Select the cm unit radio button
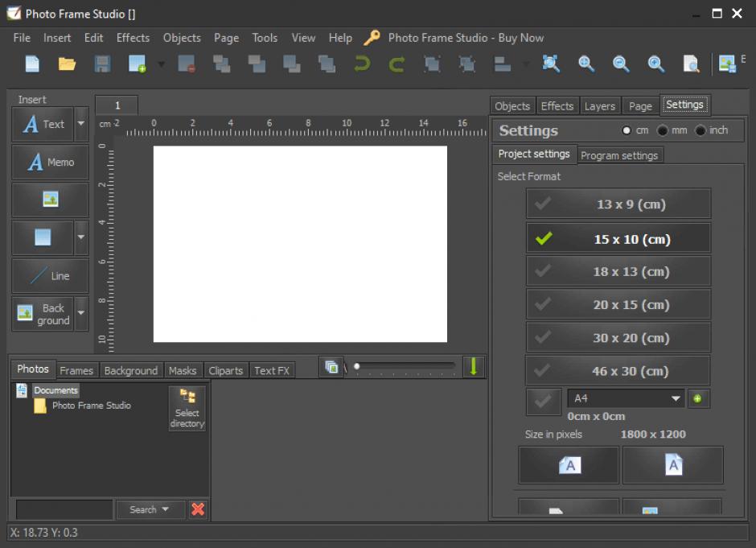Screen dimensions: 756x548 tap(627, 130)
